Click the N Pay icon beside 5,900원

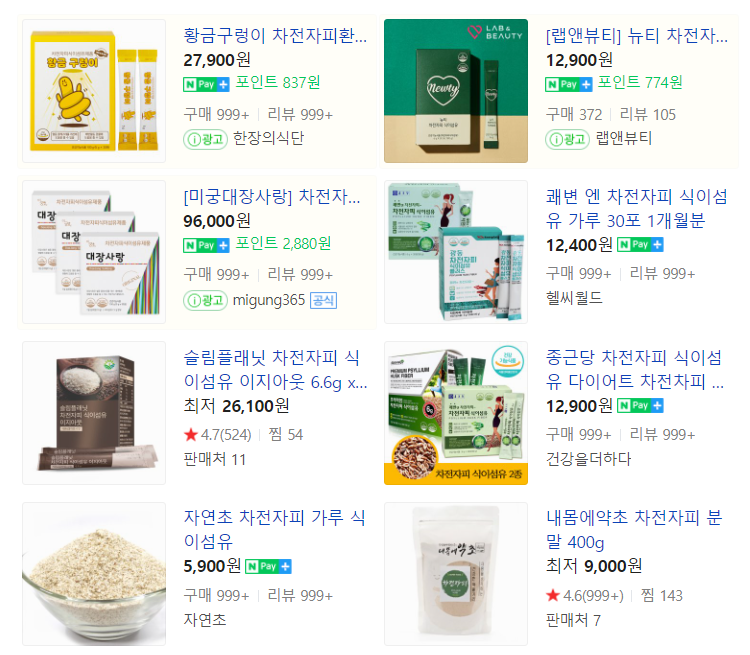[x=268, y=566]
